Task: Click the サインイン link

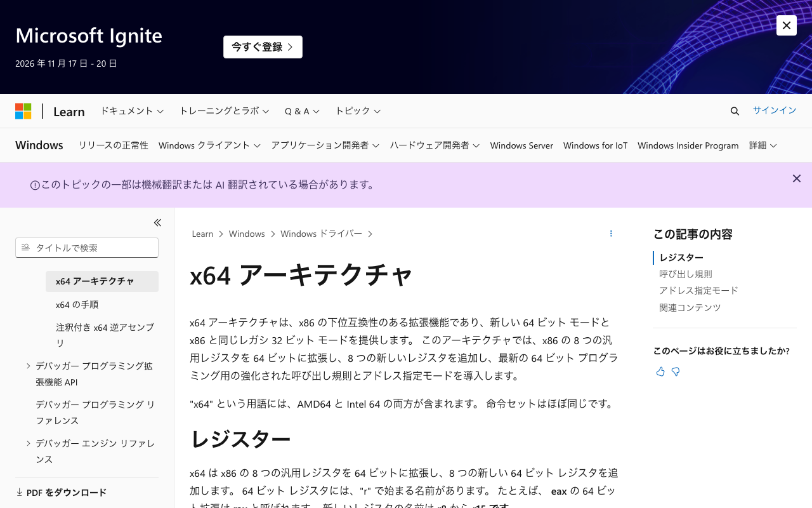Action: point(775,110)
